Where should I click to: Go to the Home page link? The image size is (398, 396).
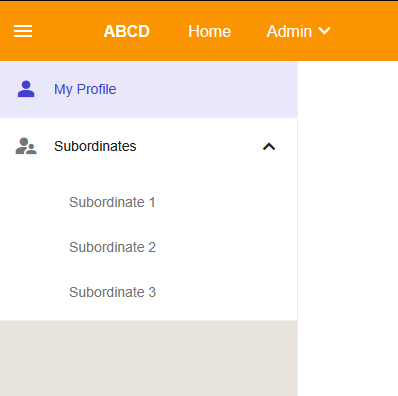pyautogui.click(x=209, y=31)
